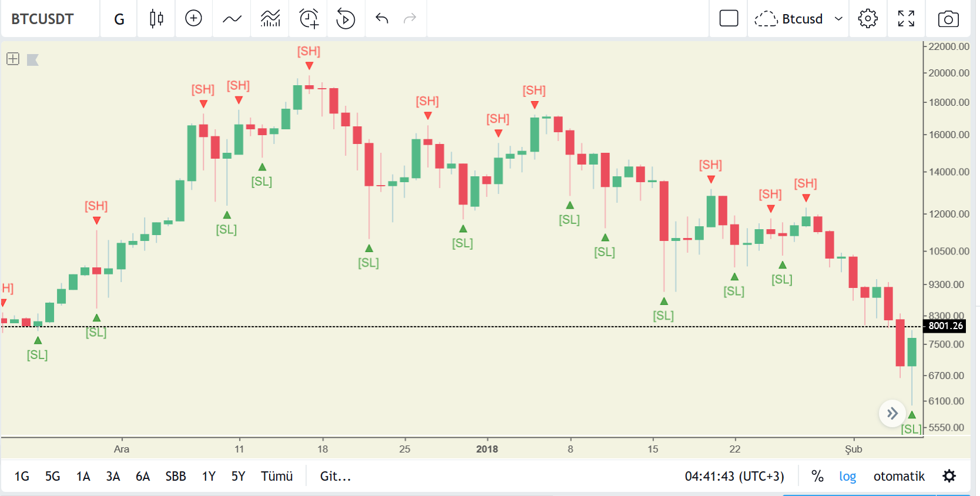
Task: Select the Tümü time range
Action: 277,476
